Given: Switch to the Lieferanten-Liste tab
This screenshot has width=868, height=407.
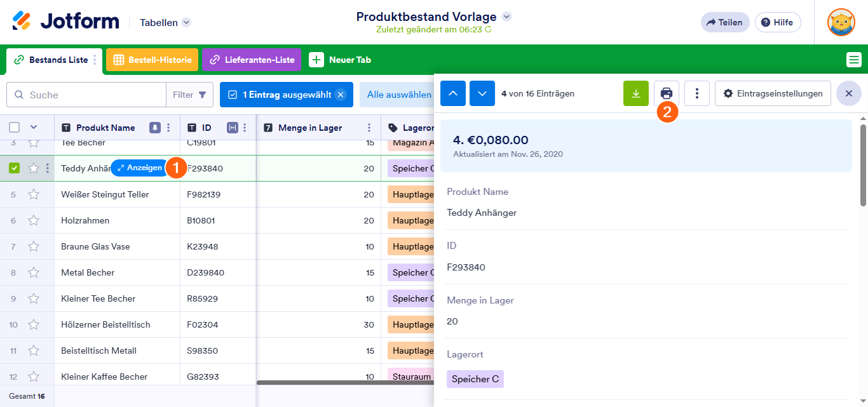Looking at the screenshot, I should click(252, 60).
